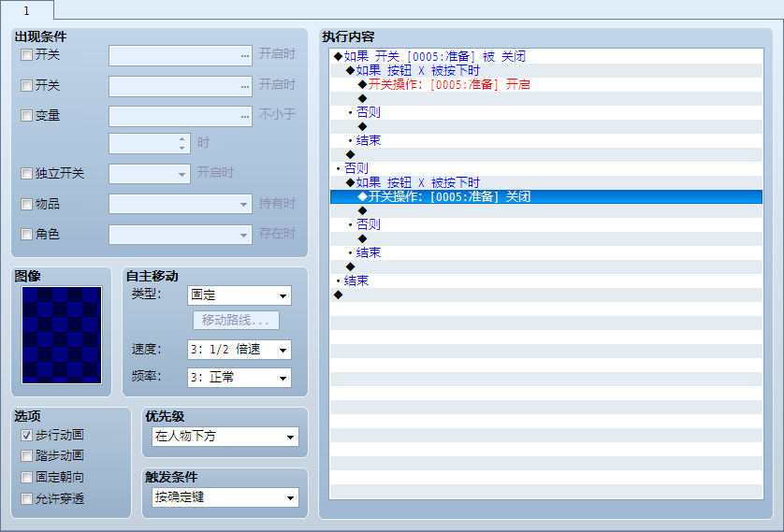Enable the 角色 condition checkbox

(26, 234)
